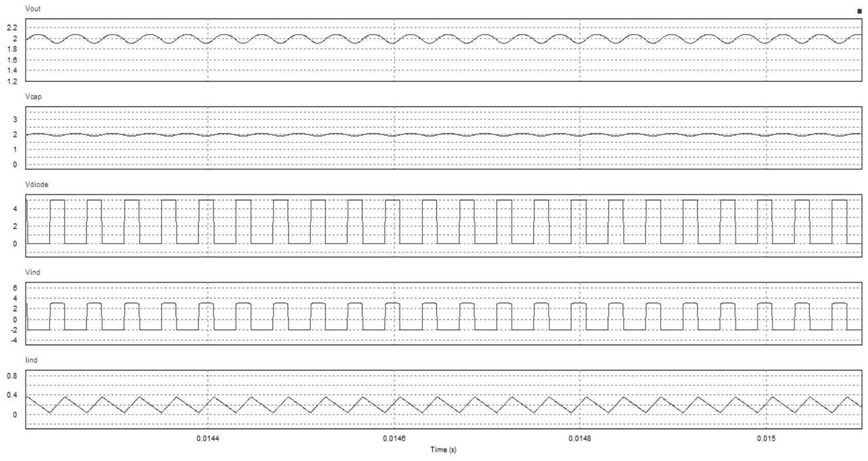Switch focus to the Vout plot pane

438,51
